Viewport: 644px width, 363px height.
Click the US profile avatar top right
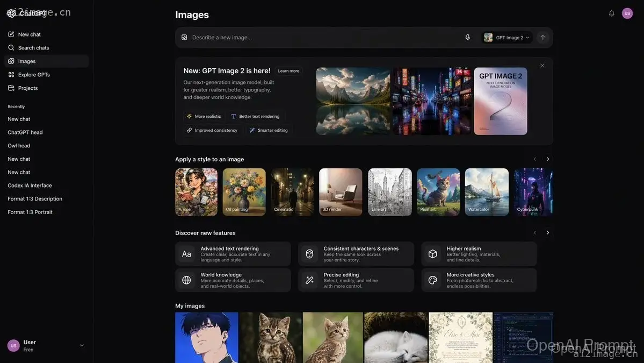click(627, 13)
